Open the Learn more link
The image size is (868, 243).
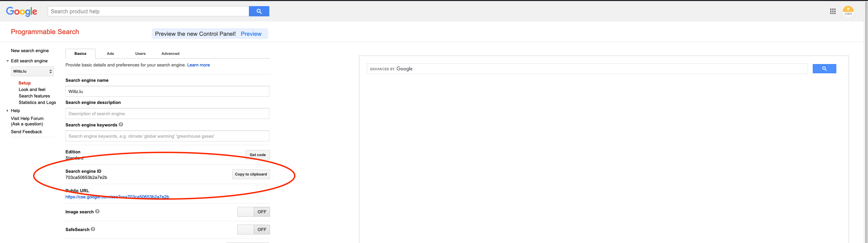tap(198, 65)
